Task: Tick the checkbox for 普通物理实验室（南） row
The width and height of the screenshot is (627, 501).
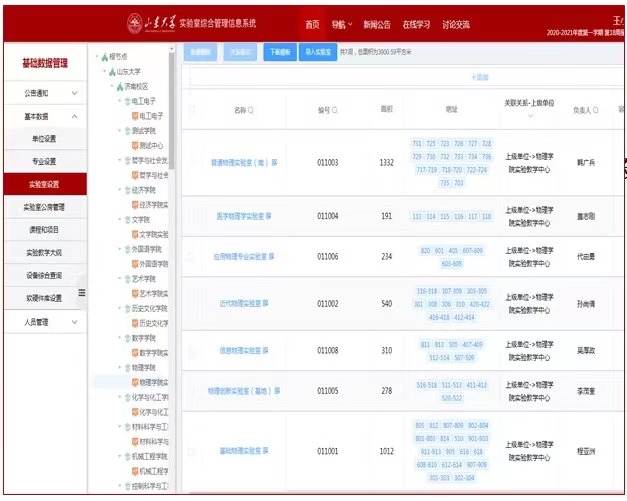Action: pyautogui.click(x=192, y=162)
